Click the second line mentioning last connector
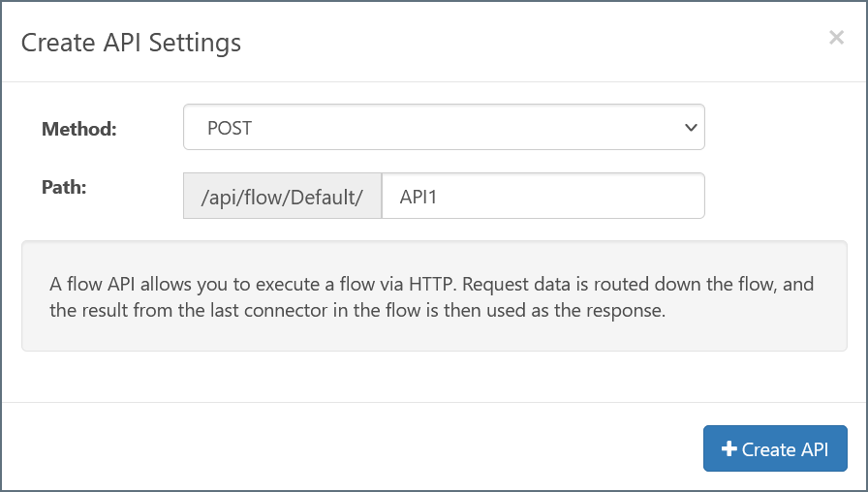868x492 pixels. tap(358, 311)
